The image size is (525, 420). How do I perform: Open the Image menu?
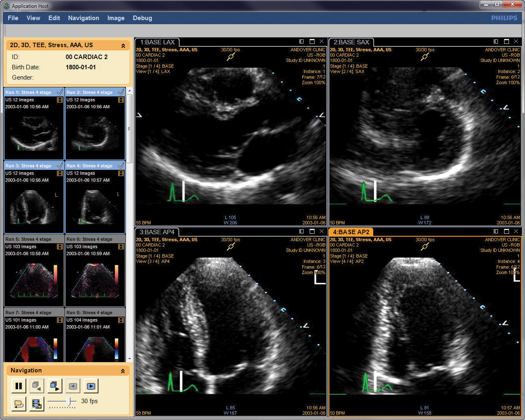tap(116, 18)
